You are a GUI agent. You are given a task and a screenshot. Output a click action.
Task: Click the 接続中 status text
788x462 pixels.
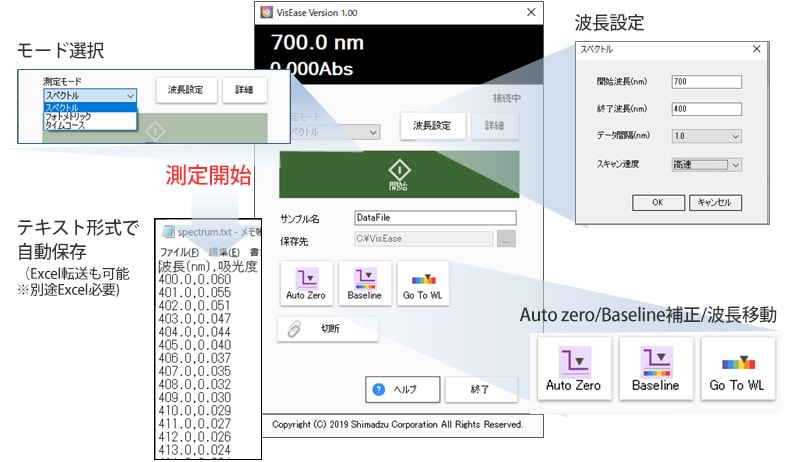[507, 99]
